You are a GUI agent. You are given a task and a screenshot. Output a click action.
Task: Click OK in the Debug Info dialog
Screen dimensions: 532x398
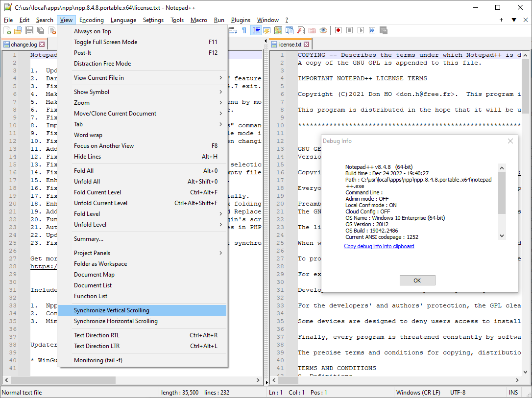click(417, 281)
